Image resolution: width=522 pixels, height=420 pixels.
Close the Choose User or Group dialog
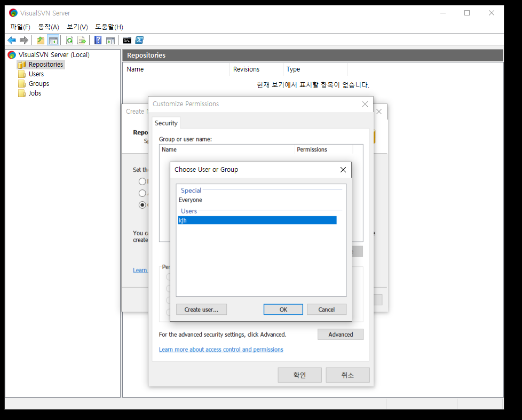point(343,170)
